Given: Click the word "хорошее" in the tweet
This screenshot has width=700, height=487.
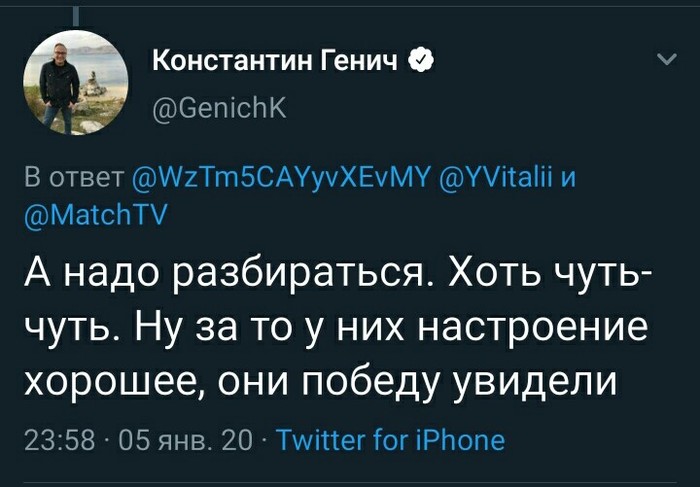Looking at the screenshot, I should (134, 382).
